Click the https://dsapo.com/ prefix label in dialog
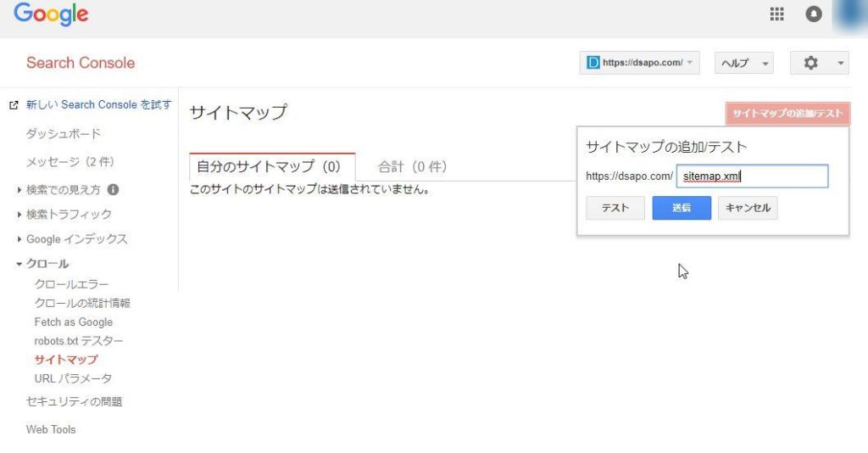868x453 pixels. click(x=630, y=176)
